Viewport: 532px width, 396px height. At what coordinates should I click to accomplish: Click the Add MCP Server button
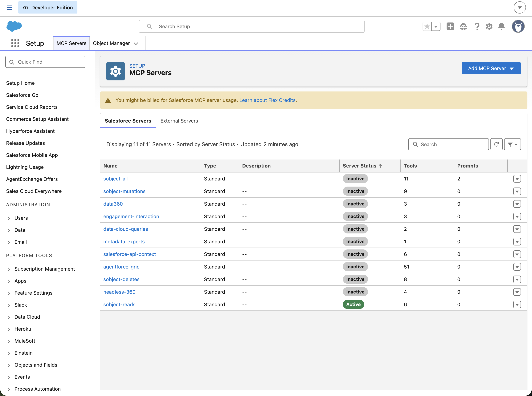491,68
